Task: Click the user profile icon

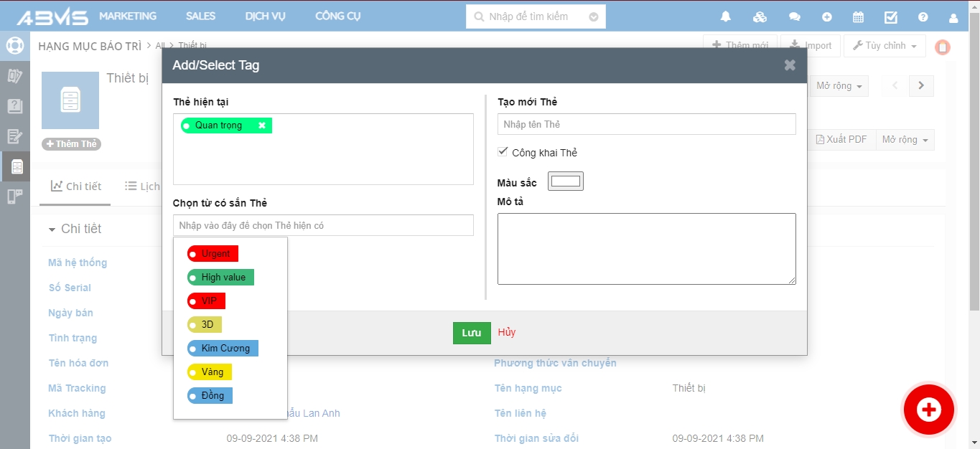Action: pos(953,16)
